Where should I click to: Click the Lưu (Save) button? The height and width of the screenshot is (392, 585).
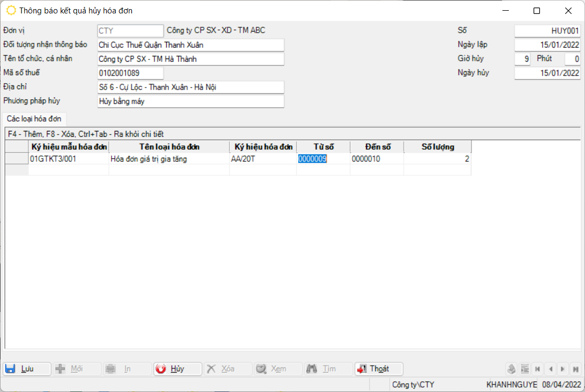click(x=27, y=369)
